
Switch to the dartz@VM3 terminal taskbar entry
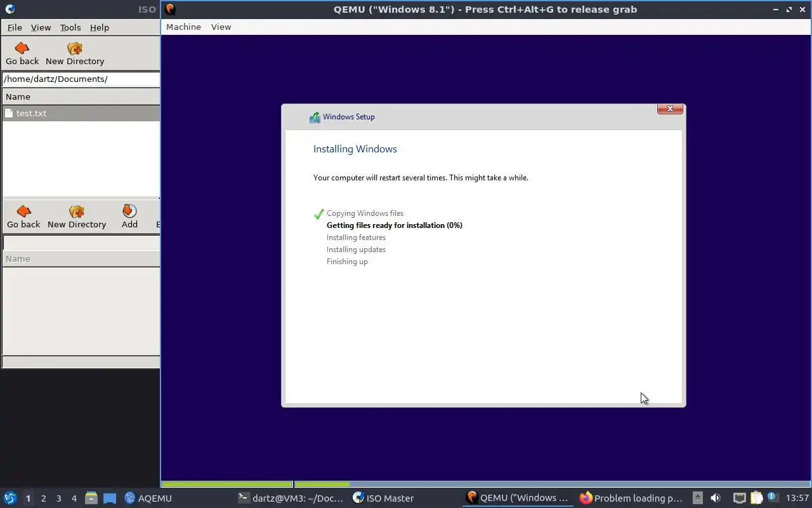(291, 498)
